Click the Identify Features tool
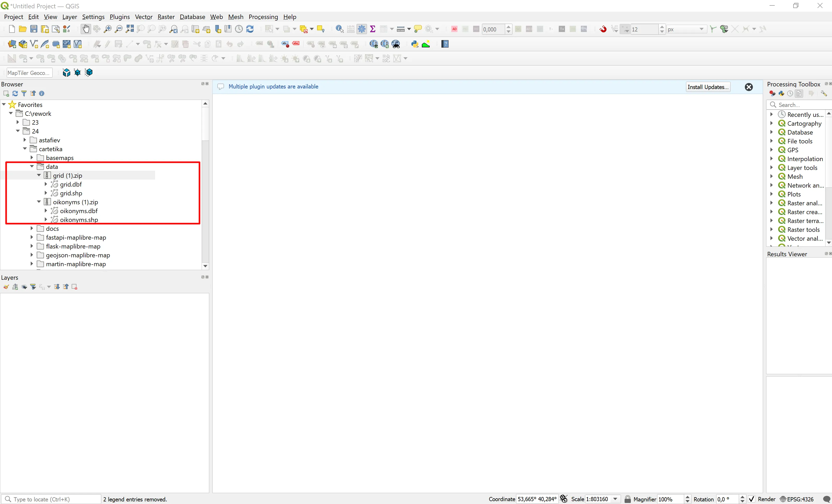The height and width of the screenshot is (504, 832). coord(340,29)
